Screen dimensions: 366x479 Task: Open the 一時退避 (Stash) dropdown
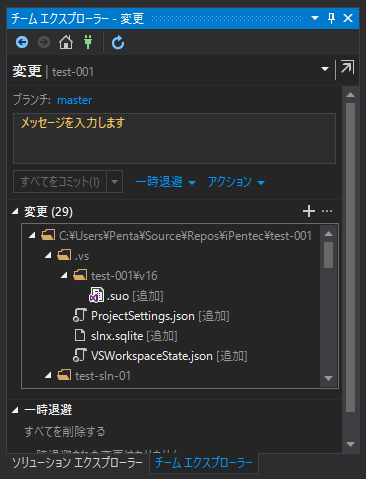(165, 182)
